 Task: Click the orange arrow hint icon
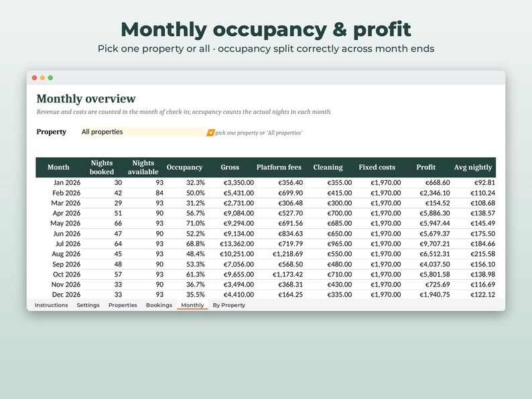pos(210,133)
